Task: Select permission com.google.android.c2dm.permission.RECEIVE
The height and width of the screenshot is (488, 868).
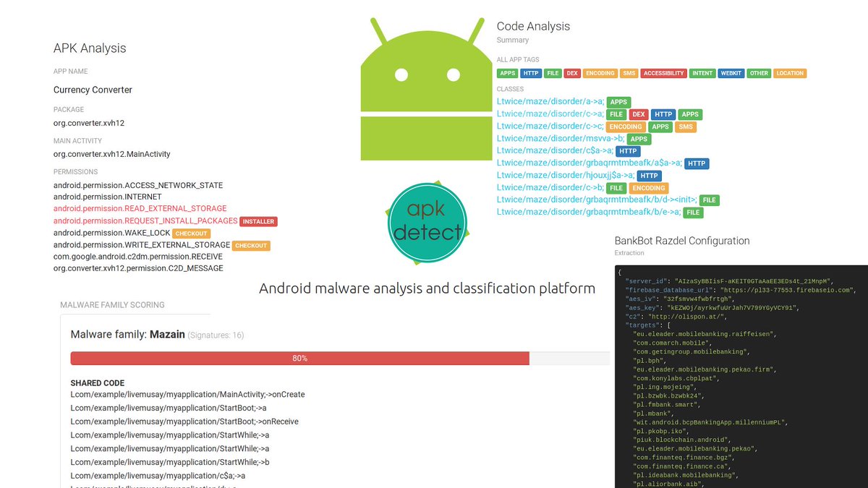Action: point(138,257)
